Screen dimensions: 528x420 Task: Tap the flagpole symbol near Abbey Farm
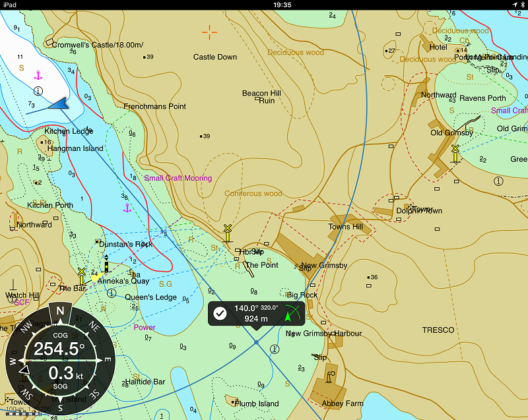[x=331, y=377]
